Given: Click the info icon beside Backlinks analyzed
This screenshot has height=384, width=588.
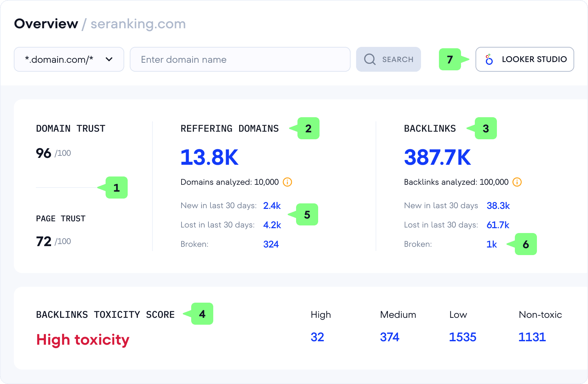Looking at the screenshot, I should point(517,182).
